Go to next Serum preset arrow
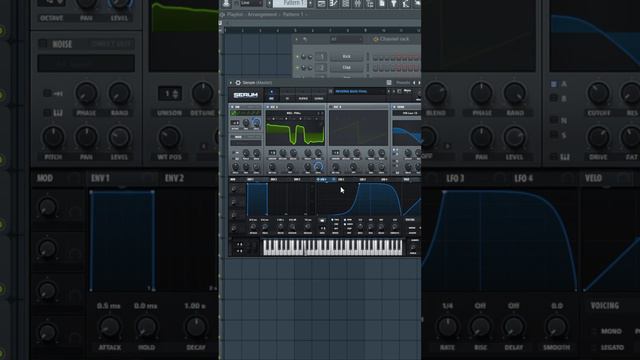Viewport: 640px width, 360px height. pyautogui.click(x=394, y=91)
